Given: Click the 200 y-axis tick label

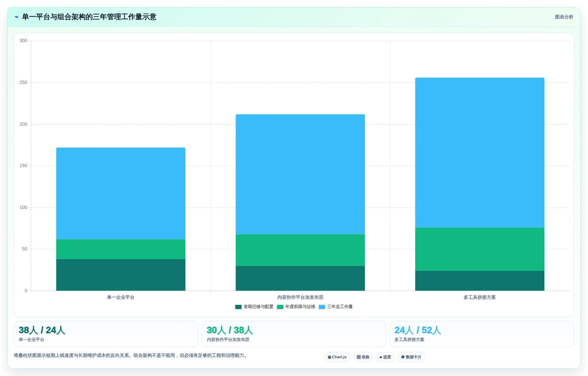Looking at the screenshot, I should pyautogui.click(x=23, y=124).
